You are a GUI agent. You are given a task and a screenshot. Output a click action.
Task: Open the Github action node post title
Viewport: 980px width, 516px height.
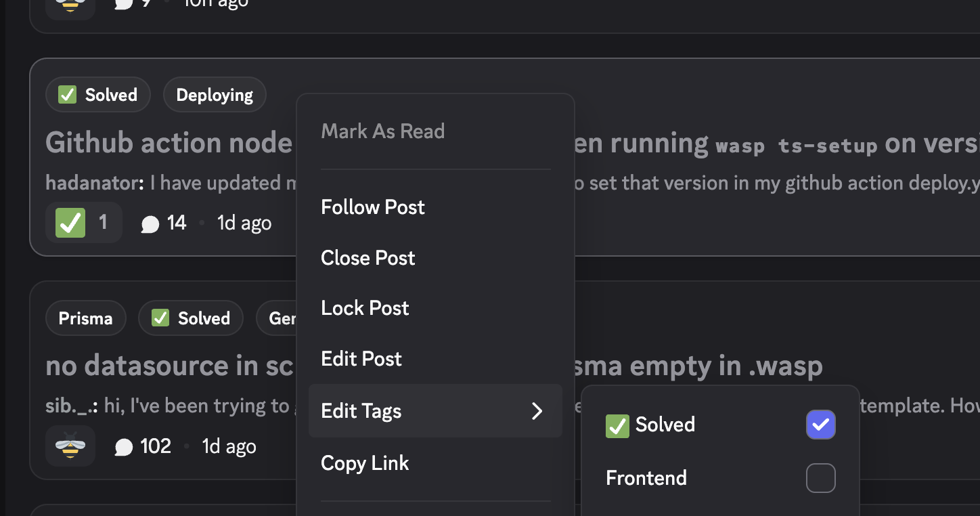tap(169, 144)
